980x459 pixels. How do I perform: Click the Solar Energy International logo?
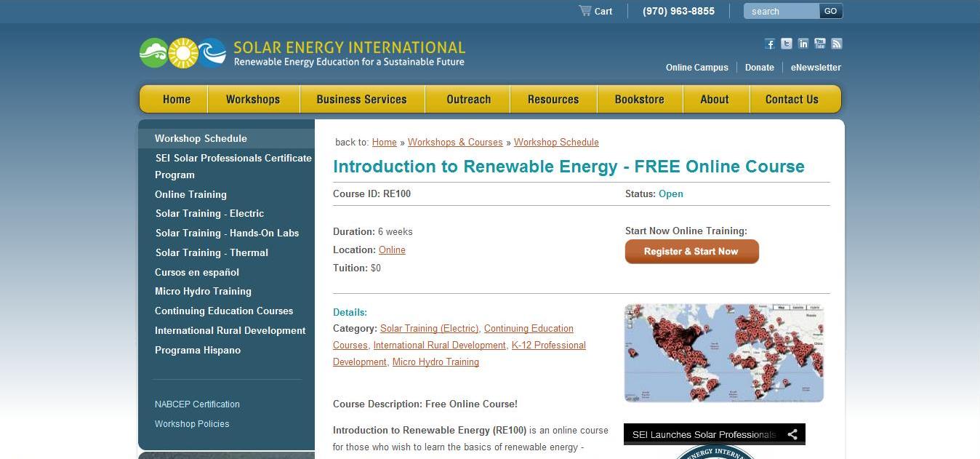302,53
